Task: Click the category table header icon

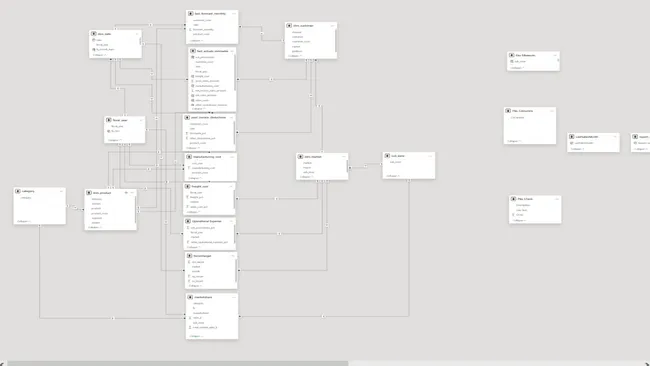Action: (18, 191)
